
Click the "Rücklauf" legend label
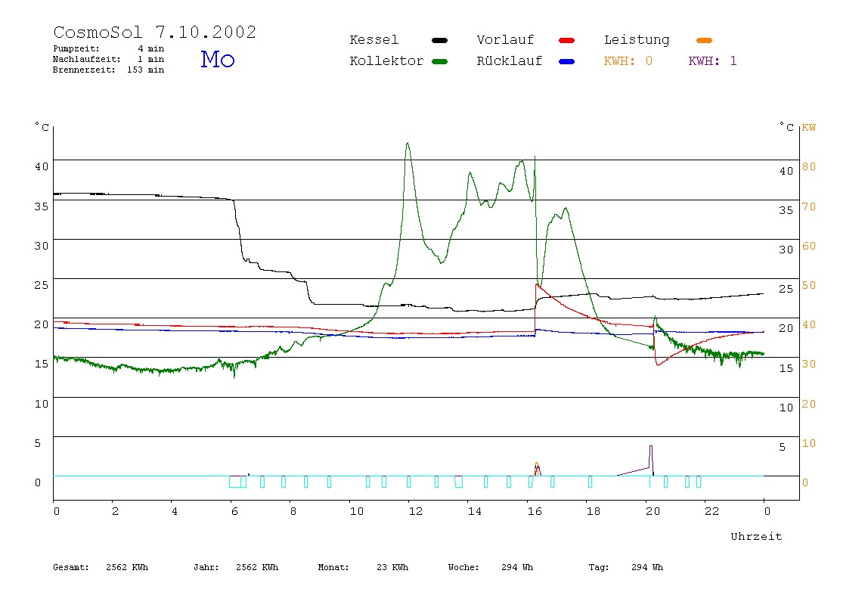pos(510,61)
